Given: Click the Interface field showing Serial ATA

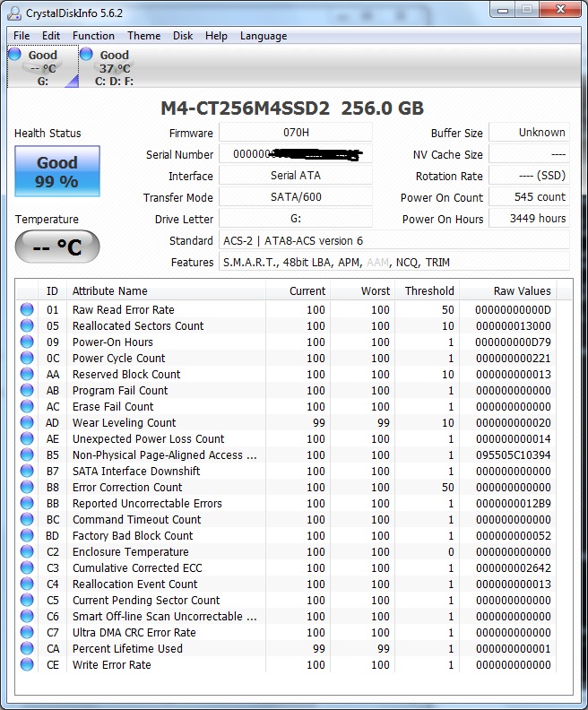Looking at the screenshot, I should pos(296,175).
